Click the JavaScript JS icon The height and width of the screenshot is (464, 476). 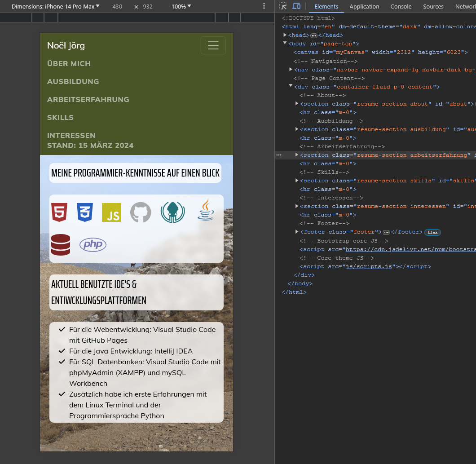click(x=111, y=212)
